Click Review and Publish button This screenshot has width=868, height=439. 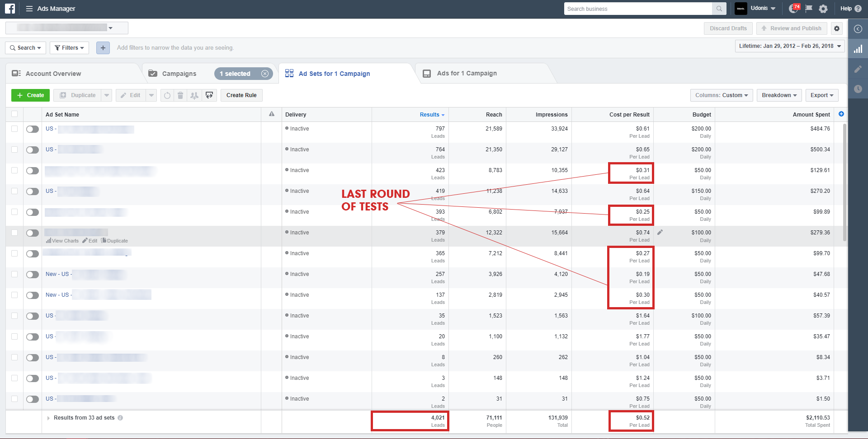click(x=792, y=28)
